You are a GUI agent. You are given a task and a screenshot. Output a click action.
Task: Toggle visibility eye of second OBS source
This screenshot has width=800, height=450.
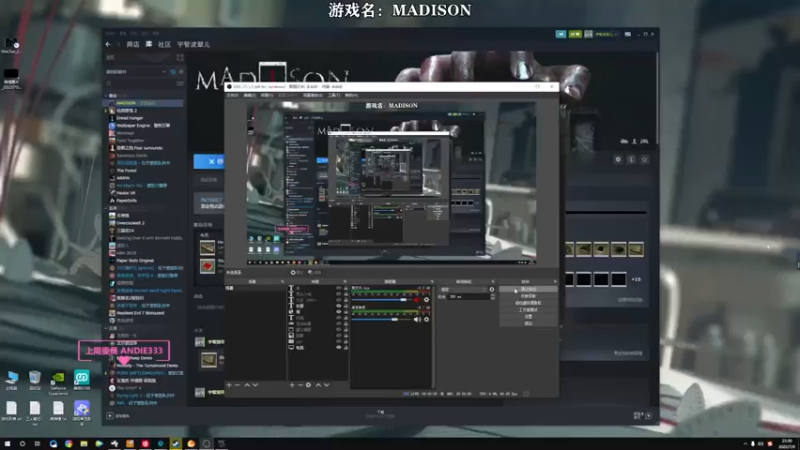[338, 294]
